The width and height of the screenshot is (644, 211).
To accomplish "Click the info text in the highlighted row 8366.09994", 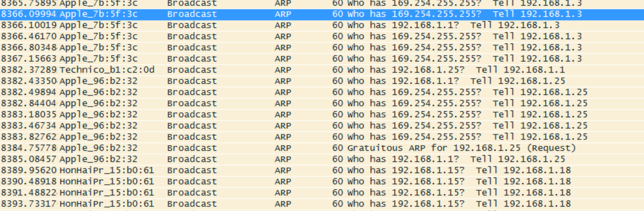I will [x=465, y=14].
